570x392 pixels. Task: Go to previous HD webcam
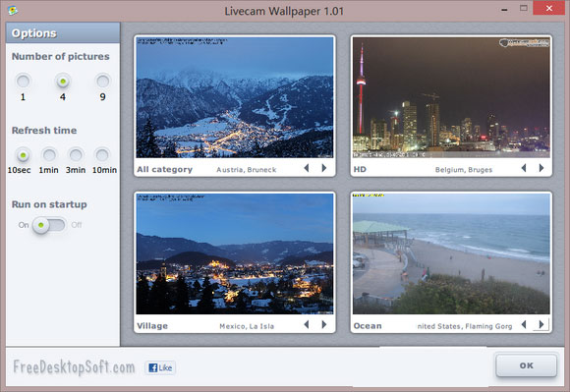(x=524, y=168)
